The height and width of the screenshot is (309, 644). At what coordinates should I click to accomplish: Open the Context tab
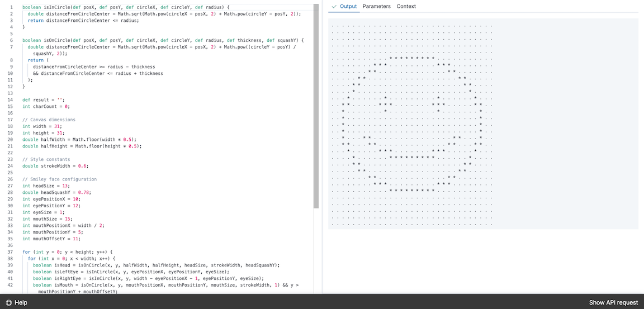406,6
